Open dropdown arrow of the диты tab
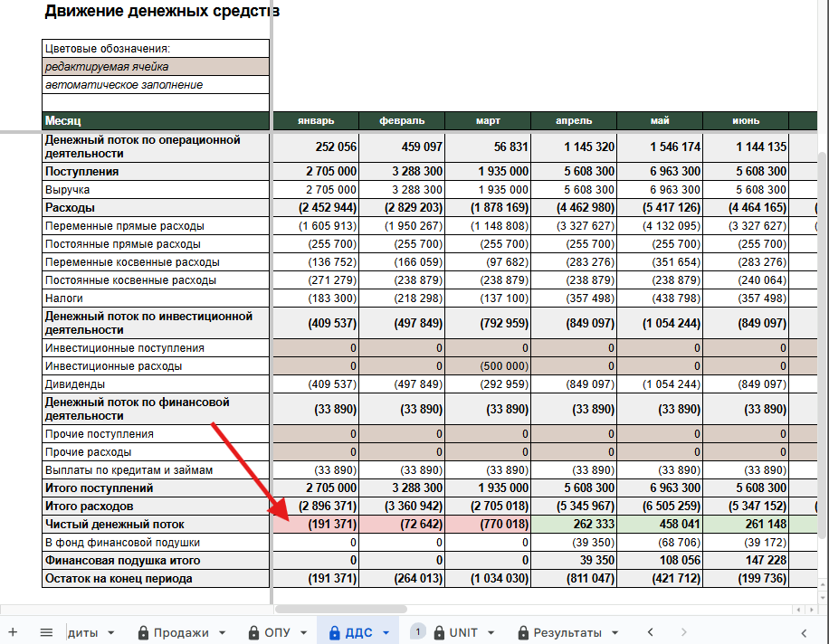 [x=111, y=633]
